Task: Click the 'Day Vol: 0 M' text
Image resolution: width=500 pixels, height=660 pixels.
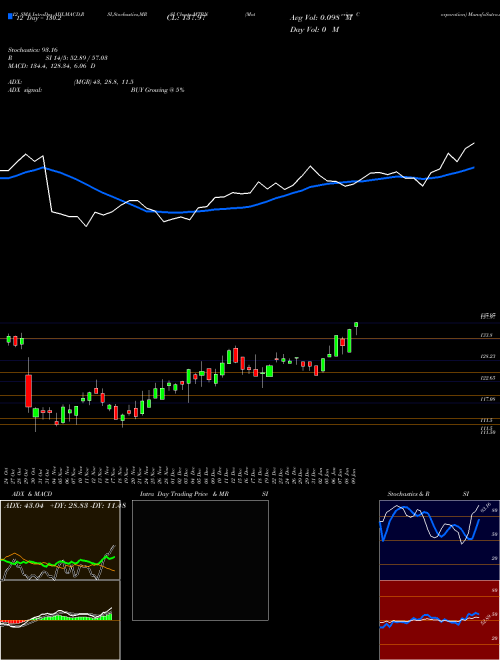Action: click(314, 30)
